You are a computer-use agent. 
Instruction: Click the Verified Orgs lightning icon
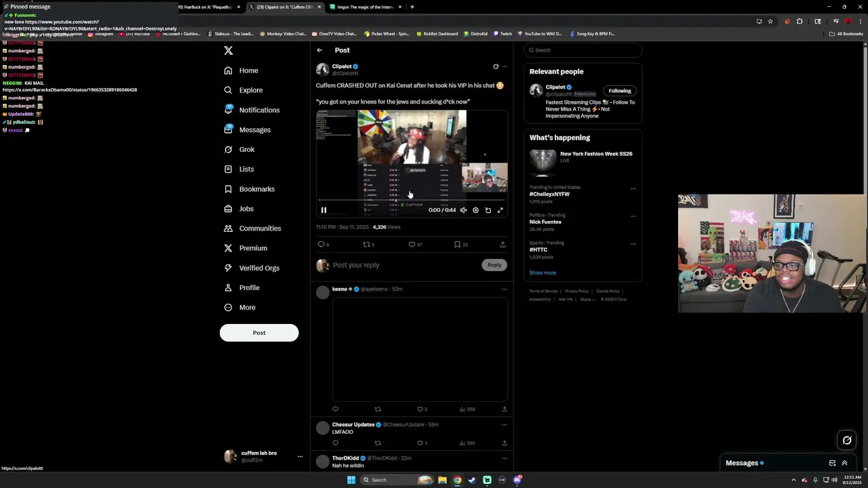click(229, 268)
